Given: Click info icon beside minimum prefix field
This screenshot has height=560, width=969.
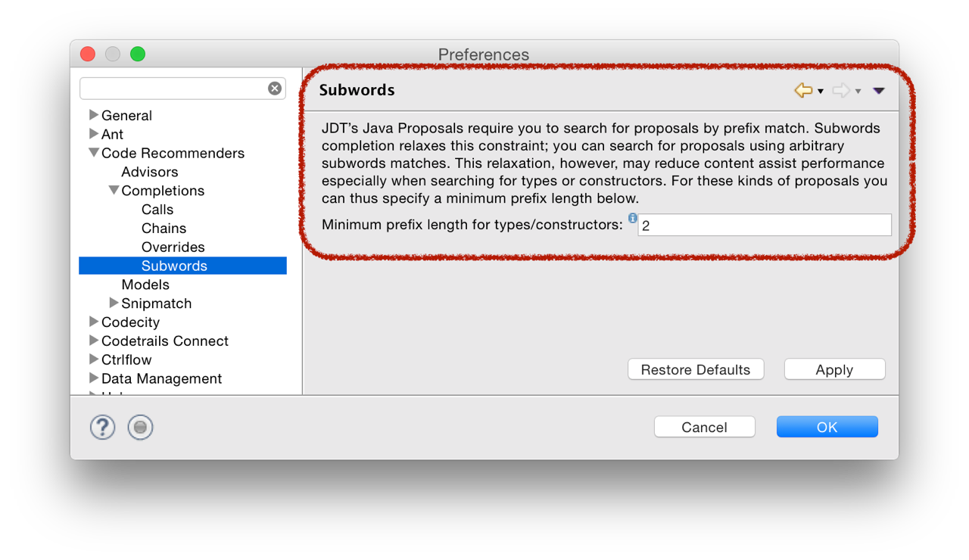Looking at the screenshot, I should pyautogui.click(x=633, y=219).
